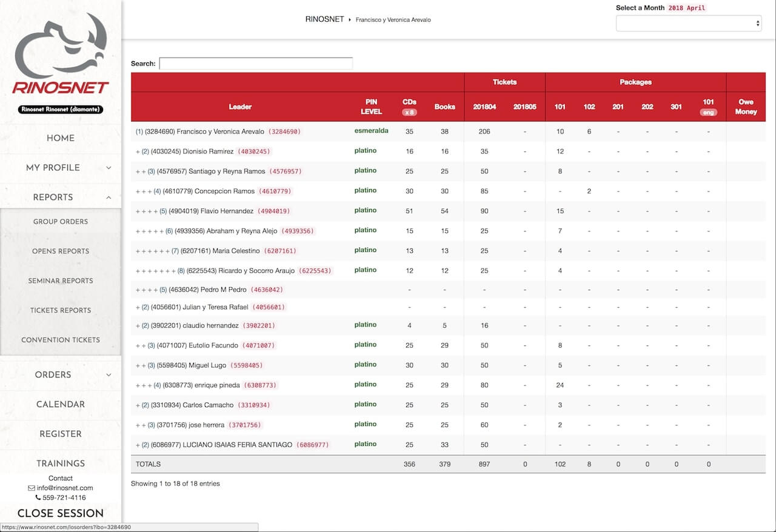Viewport: 776px width, 532px height.
Task: Sort table by PIN LEVEL column
Action: (x=372, y=107)
